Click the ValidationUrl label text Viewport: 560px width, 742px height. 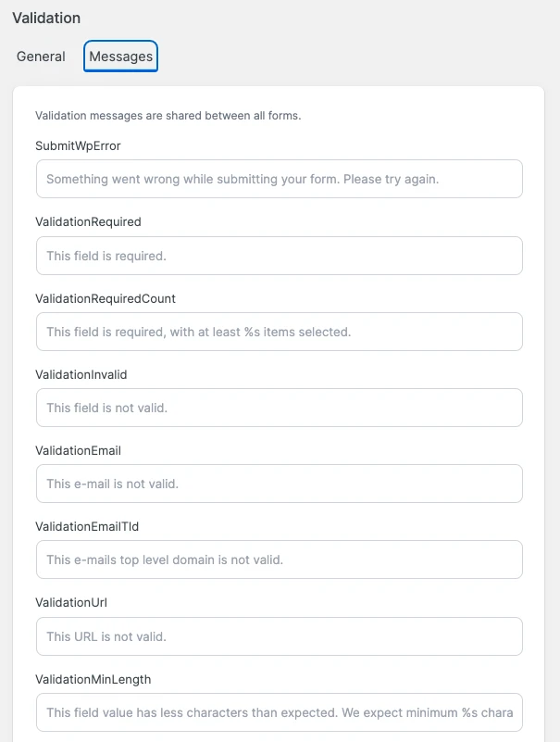coord(72,603)
